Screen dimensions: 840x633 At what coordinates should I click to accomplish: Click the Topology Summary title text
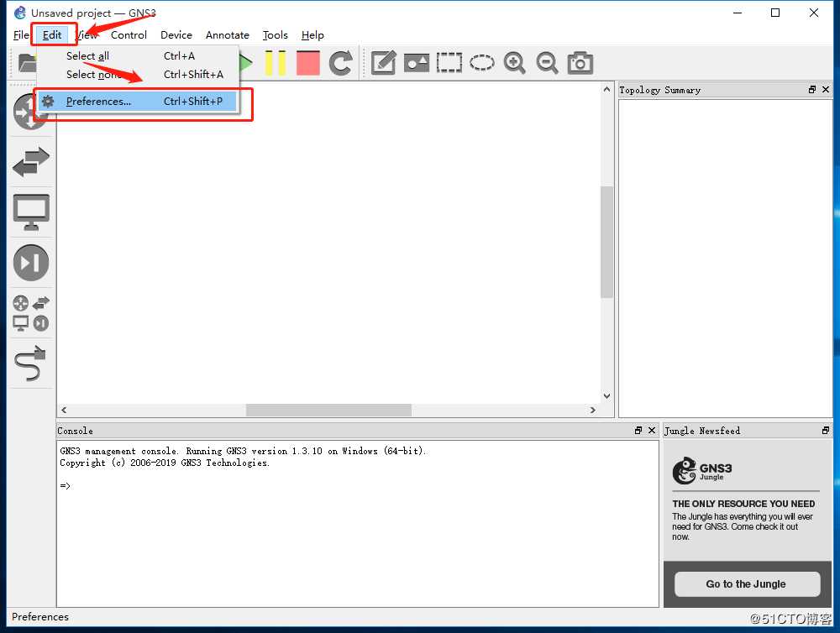click(659, 90)
